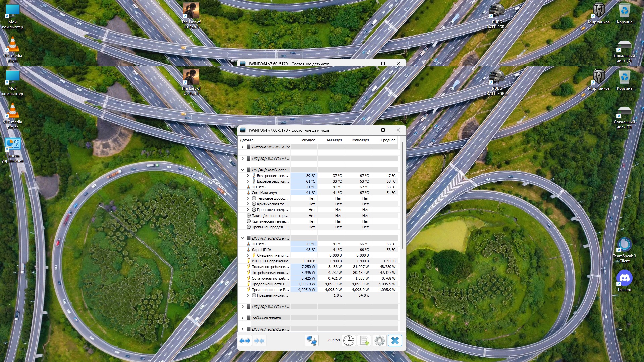The height and width of the screenshot is (362, 644).
Task: Click the expand window arrows button
Action: click(x=245, y=341)
